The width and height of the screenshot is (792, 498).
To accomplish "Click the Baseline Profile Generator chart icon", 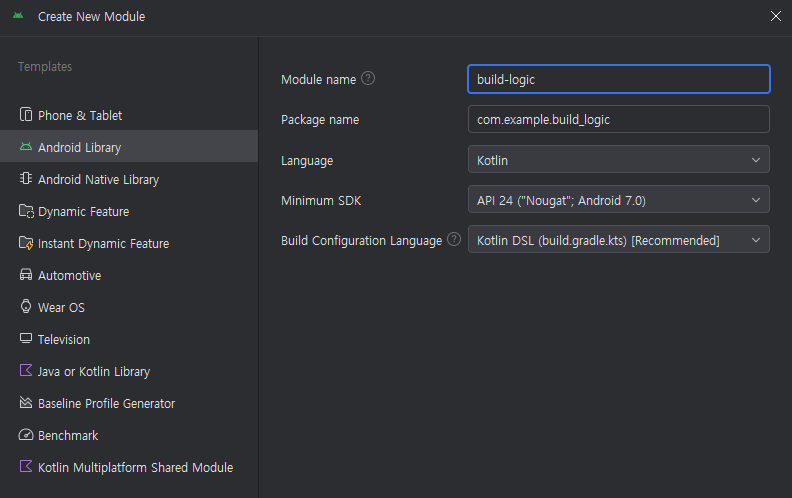I will 26,403.
